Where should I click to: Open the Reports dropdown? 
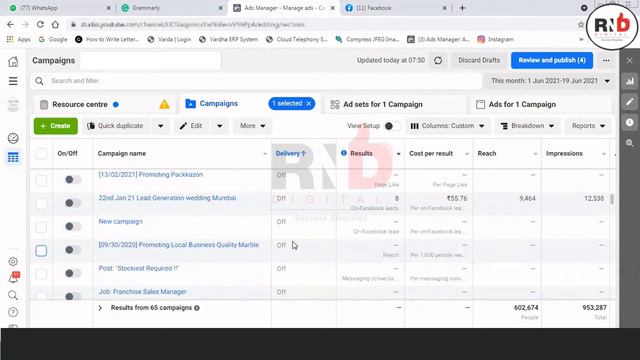click(588, 126)
